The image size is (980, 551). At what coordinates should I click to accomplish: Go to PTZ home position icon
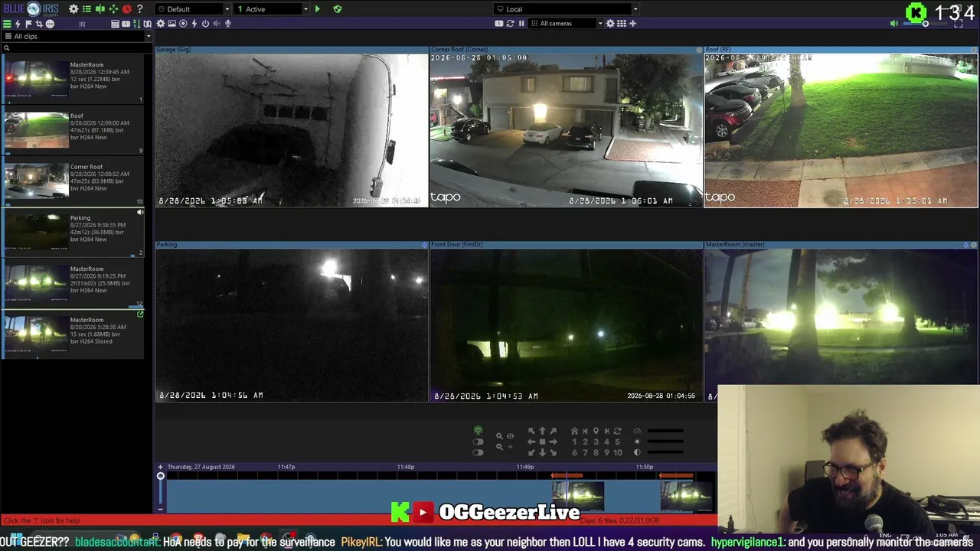(574, 431)
